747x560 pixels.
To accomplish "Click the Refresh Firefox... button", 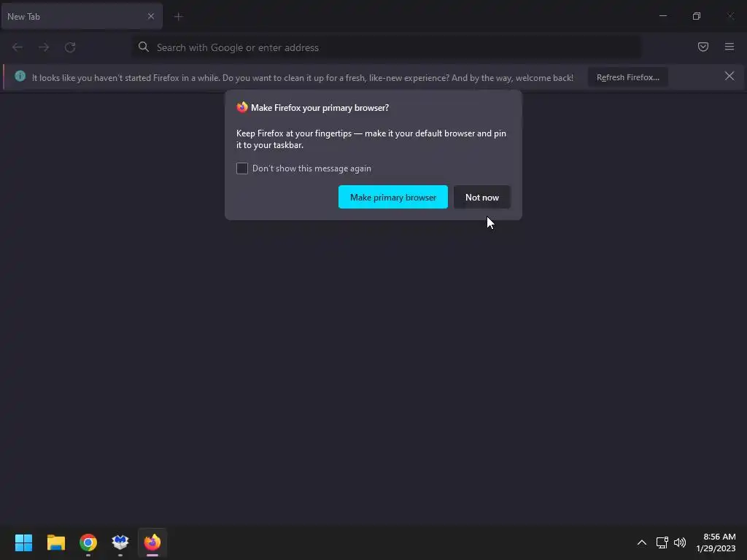I will (628, 77).
